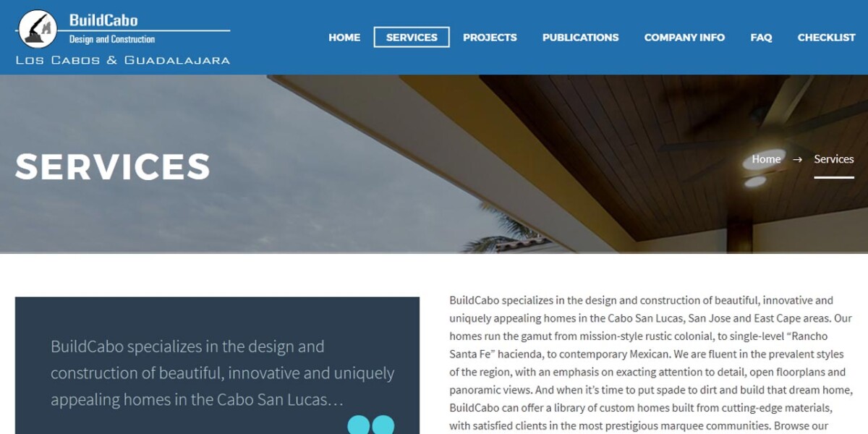Click the Services breadcrumb item
The image size is (868, 434).
point(834,159)
